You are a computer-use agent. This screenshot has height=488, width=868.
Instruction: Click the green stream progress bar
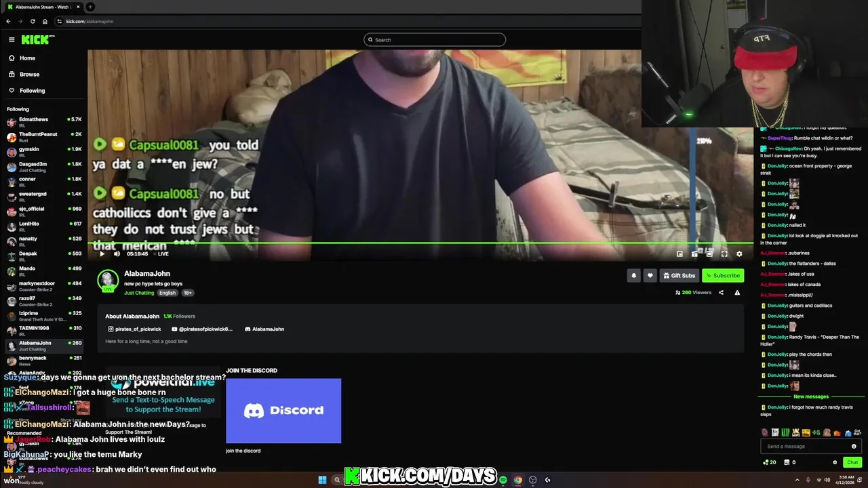coord(420,243)
